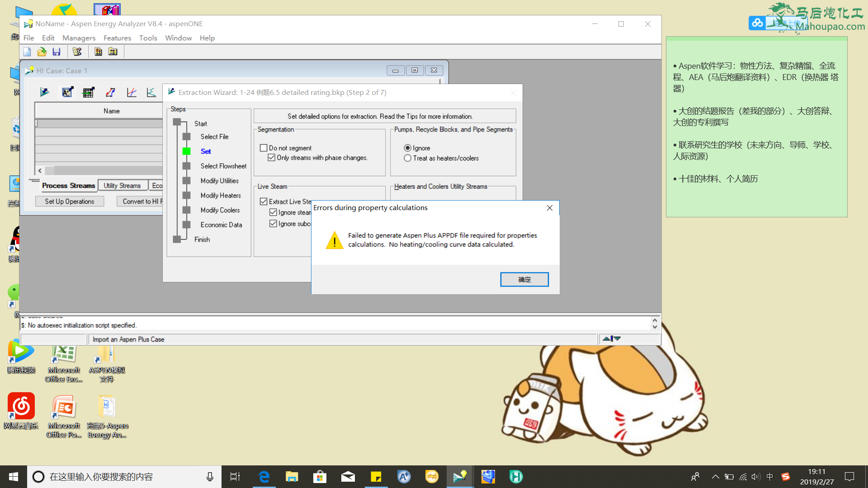Click the Windows search box
Image resolution: width=868 pixels, height=488 pixels.
point(124,477)
